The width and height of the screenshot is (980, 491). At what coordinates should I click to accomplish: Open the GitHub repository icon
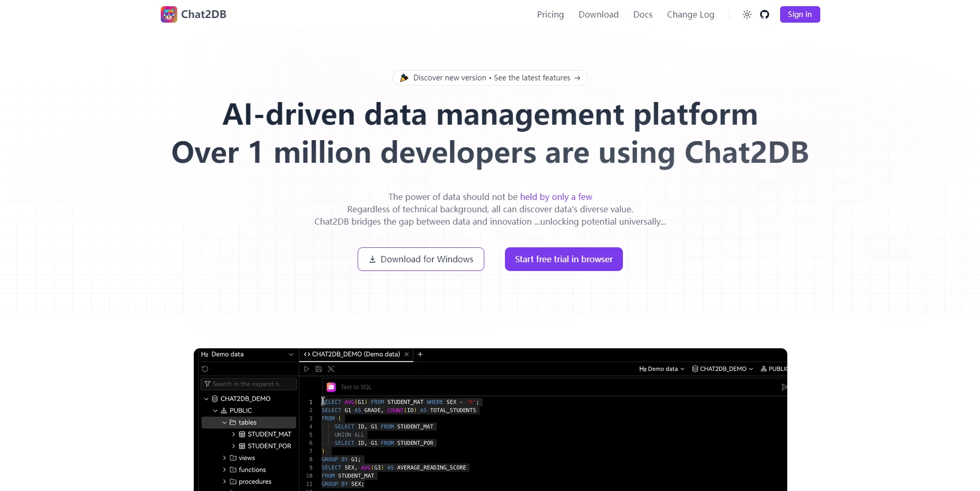click(765, 14)
